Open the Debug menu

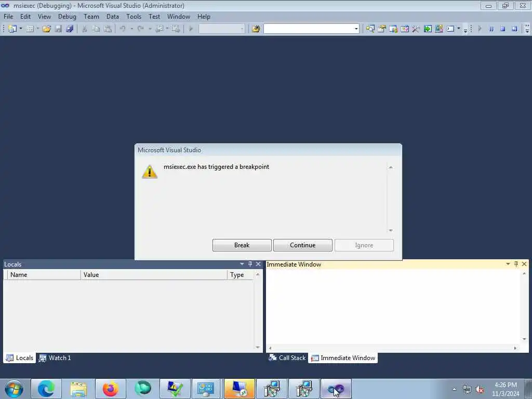67,17
